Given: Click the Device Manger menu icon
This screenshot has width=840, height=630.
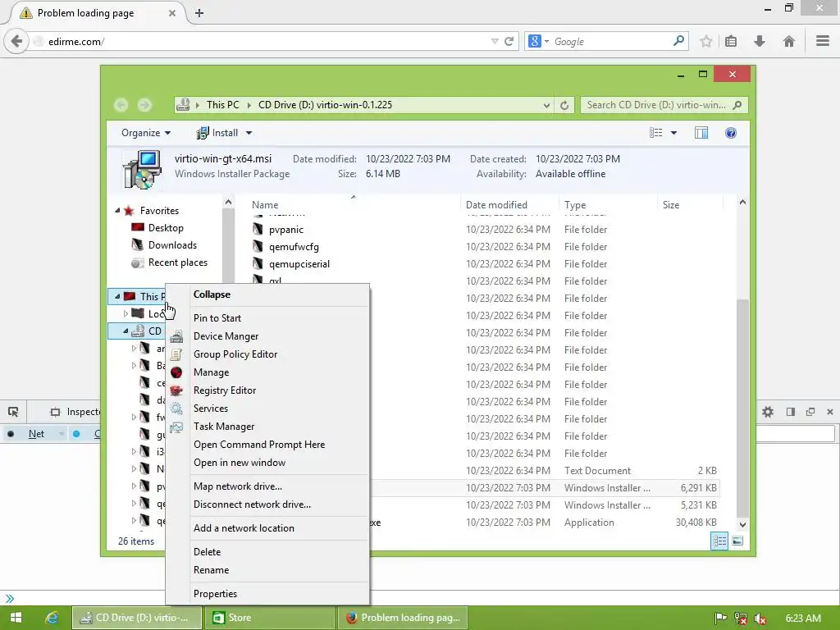Looking at the screenshot, I should pyautogui.click(x=176, y=336).
